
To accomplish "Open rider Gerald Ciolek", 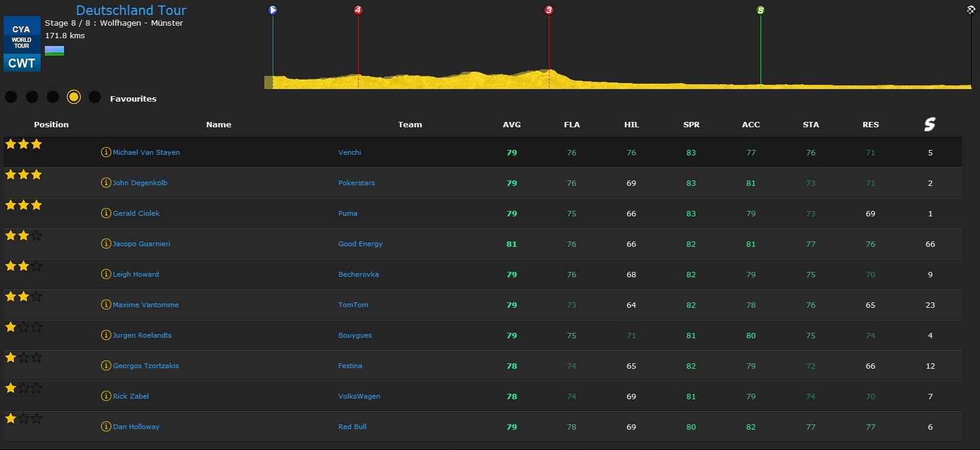I will [x=136, y=213].
